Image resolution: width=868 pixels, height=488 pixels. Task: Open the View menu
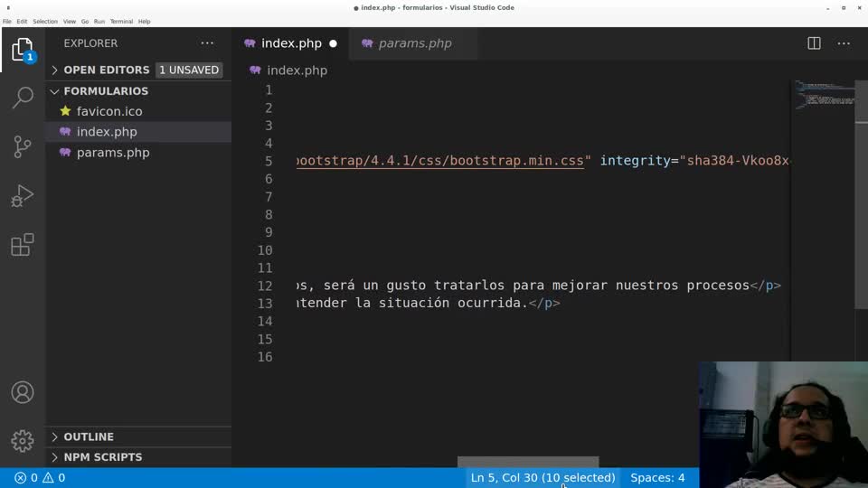click(70, 22)
